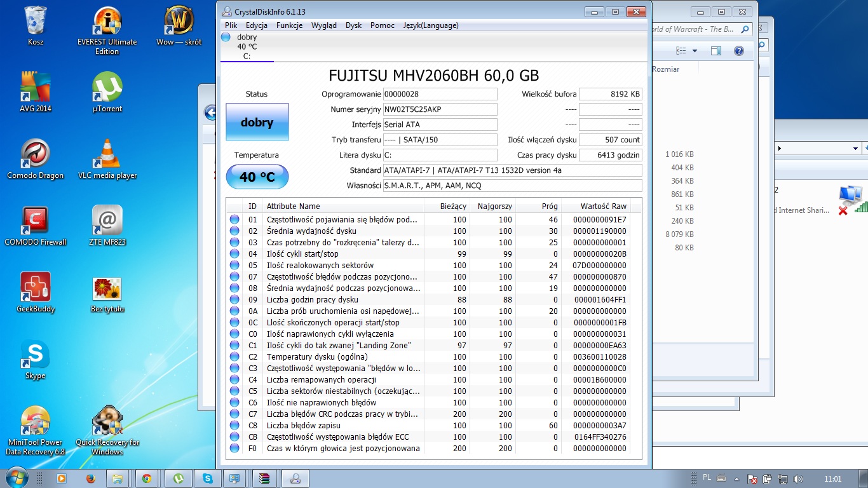868x488 pixels.
Task: Select MiniTool Power Data Recovery desktop icon
Action: tap(36, 431)
